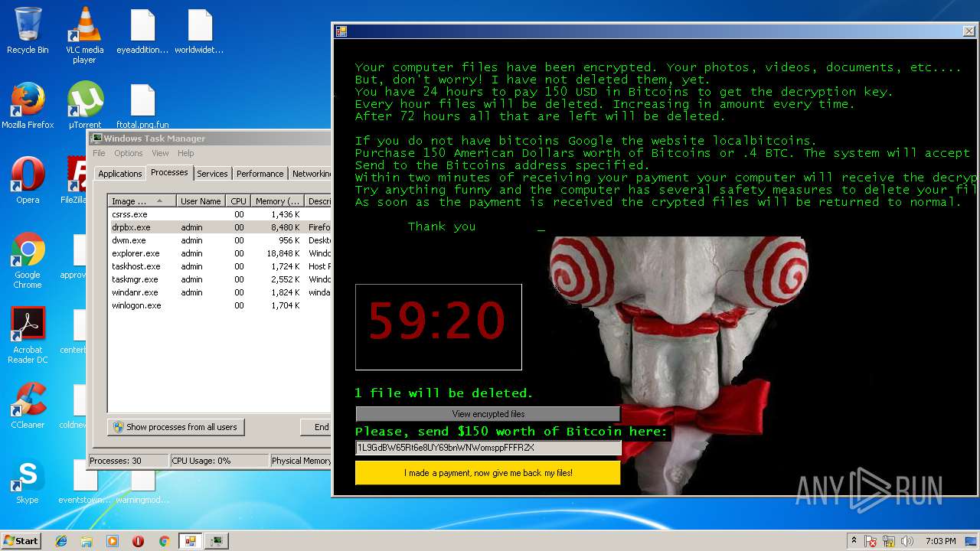
Task: Sort processes by Description column
Action: (318, 201)
